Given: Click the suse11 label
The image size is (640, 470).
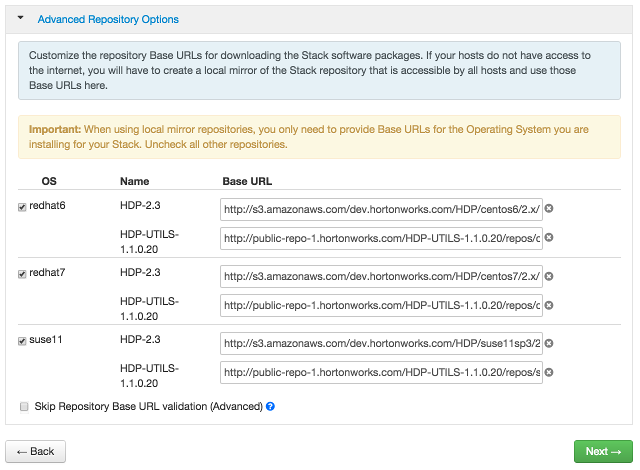Looking at the screenshot, I should click(46, 339).
